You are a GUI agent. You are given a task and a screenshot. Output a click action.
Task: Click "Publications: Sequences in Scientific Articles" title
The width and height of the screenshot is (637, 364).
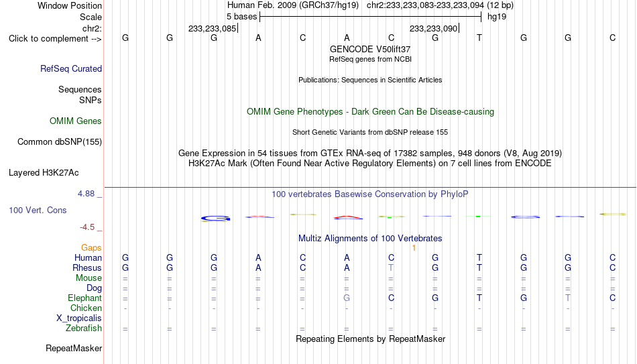pos(370,80)
